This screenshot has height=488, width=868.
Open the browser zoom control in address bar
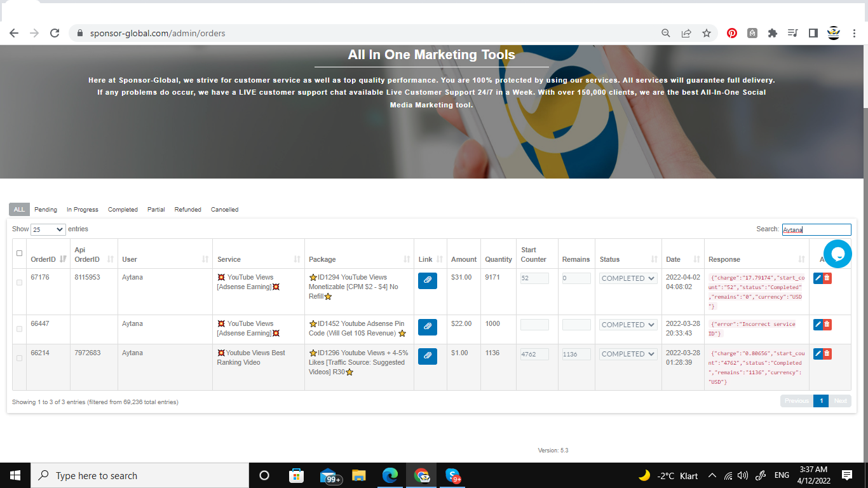666,33
